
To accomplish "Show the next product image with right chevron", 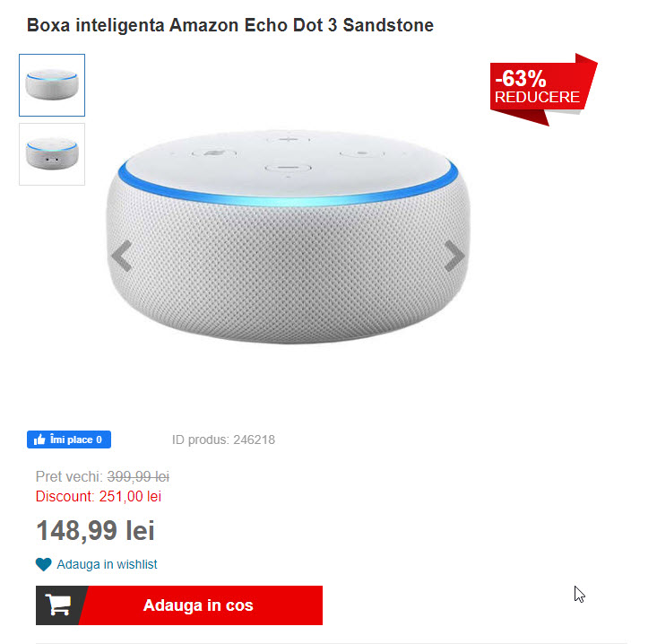I will 454,256.
